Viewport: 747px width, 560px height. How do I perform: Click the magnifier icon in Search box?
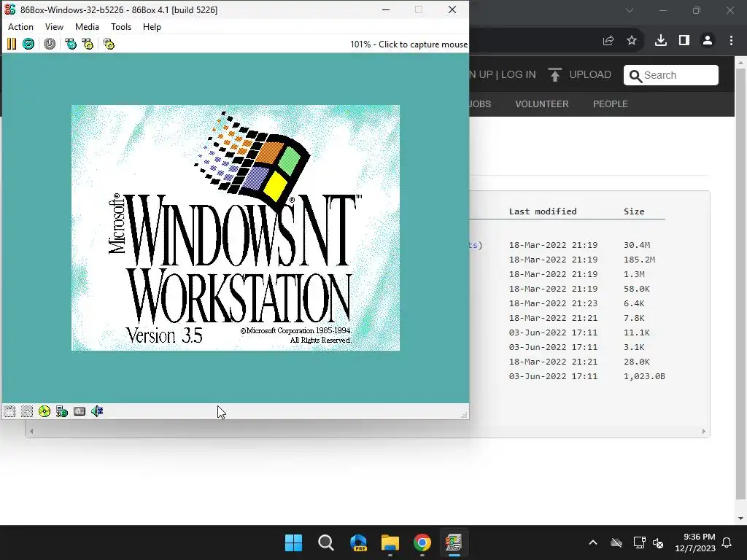tap(635, 76)
